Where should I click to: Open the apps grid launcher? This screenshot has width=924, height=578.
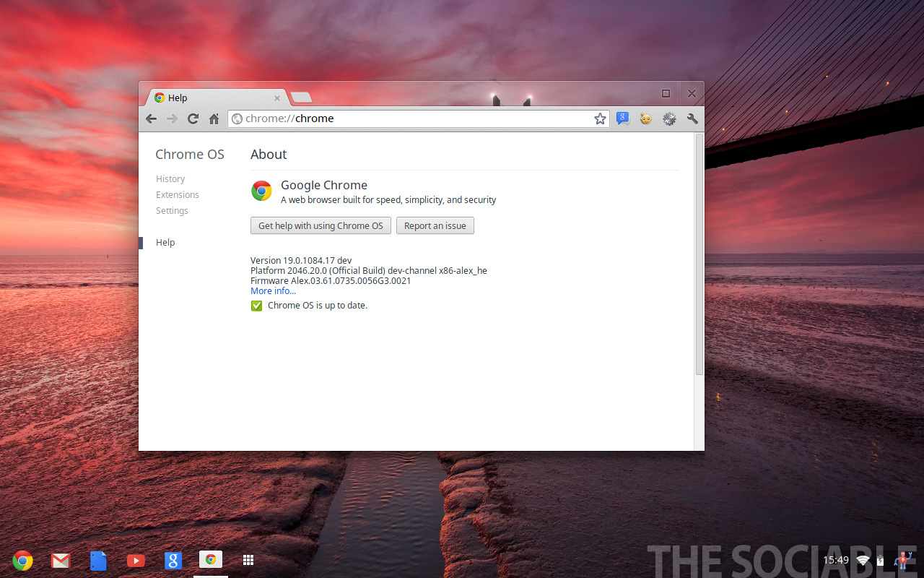[x=248, y=561]
